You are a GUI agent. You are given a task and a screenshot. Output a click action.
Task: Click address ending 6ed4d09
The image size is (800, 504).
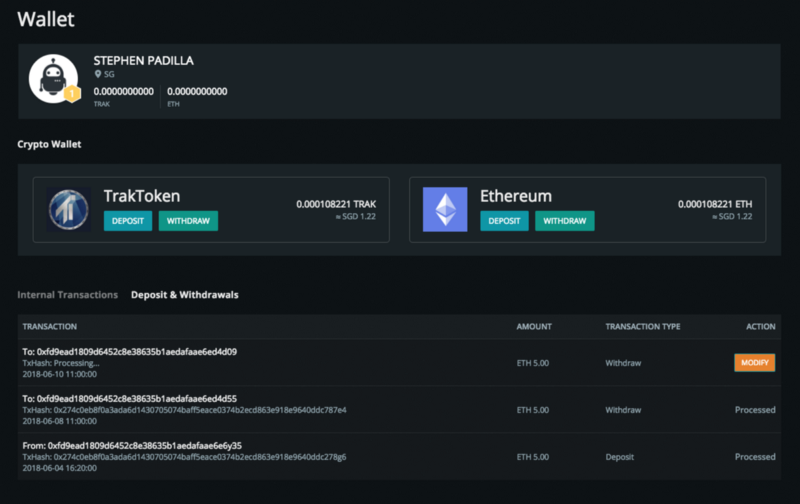point(130,351)
